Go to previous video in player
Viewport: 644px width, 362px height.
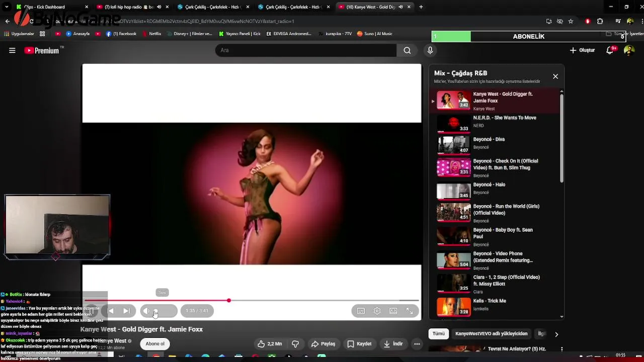point(111,311)
